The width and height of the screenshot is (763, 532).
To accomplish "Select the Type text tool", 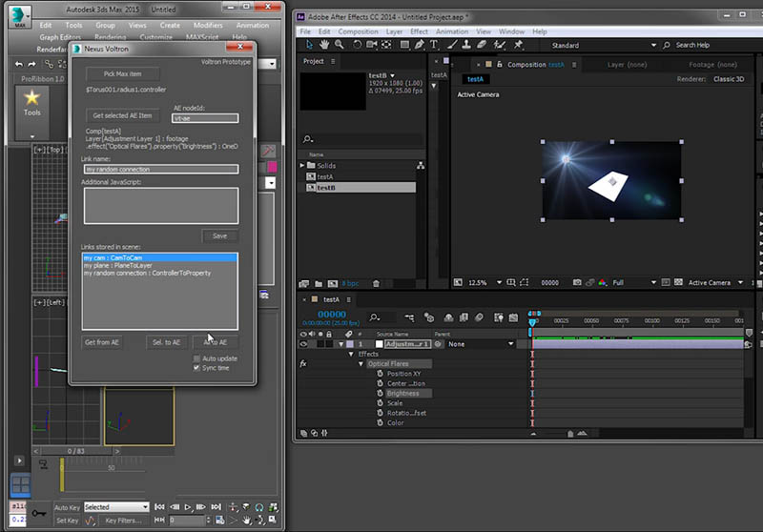I will tap(434, 45).
